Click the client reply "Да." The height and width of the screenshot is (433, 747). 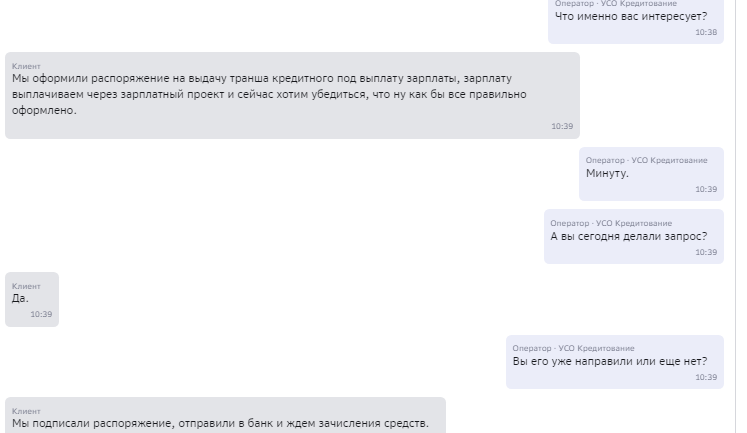(x=20, y=298)
